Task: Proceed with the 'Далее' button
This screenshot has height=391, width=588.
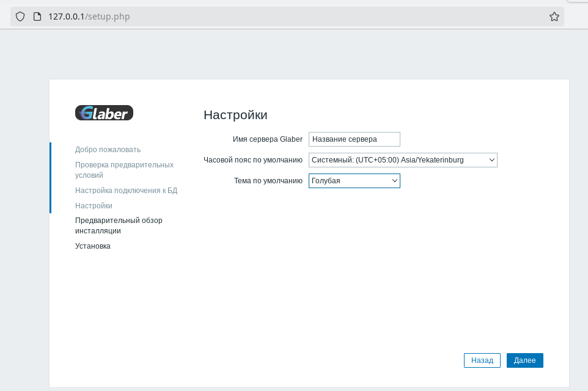Action: point(524,360)
